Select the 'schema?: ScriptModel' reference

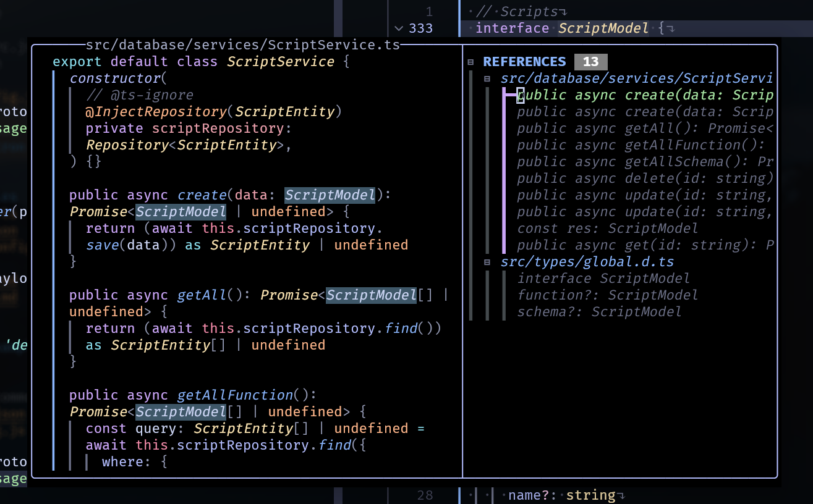pos(599,312)
